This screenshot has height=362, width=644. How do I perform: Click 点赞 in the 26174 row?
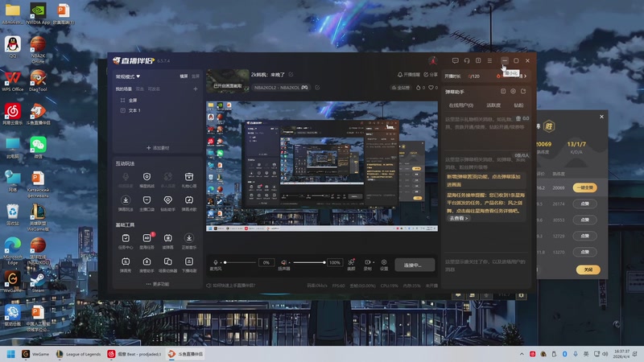pos(585,204)
